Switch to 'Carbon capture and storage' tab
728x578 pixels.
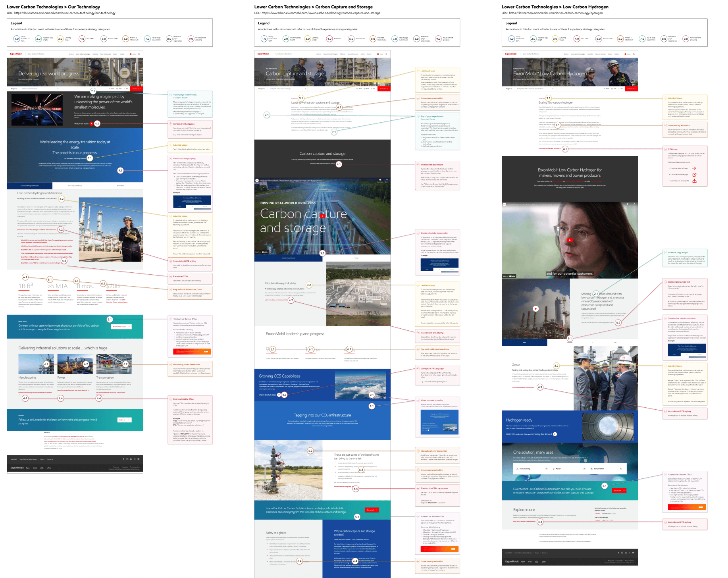coord(75,186)
